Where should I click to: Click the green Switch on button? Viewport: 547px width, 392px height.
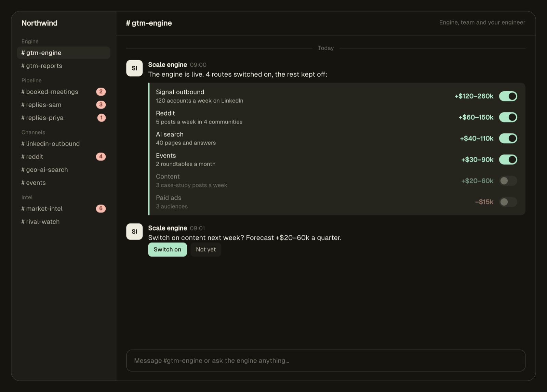click(168, 250)
